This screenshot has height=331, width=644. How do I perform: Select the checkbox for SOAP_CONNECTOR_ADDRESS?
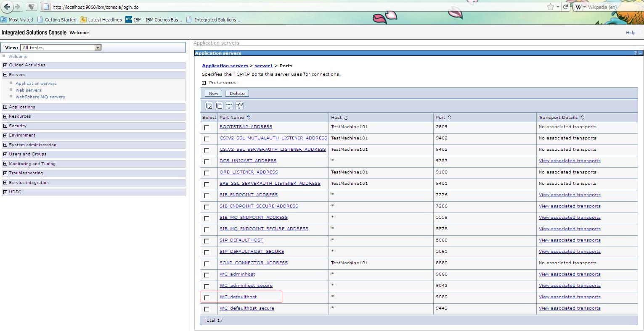tap(207, 263)
